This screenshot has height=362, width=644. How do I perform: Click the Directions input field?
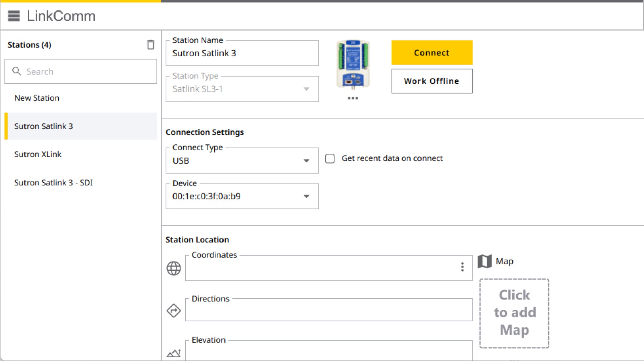point(329,310)
